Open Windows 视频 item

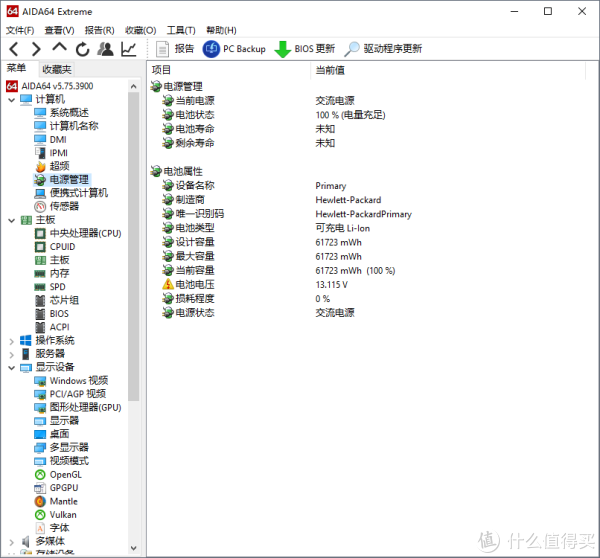point(71,380)
